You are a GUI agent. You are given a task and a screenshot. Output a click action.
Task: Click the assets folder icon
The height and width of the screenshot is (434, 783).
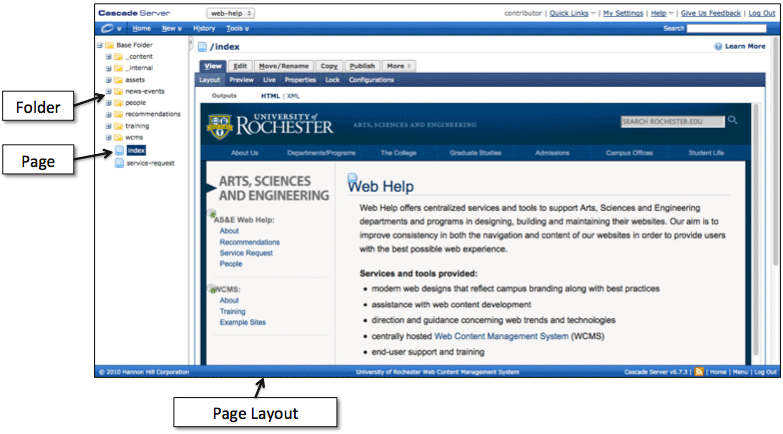coord(118,80)
